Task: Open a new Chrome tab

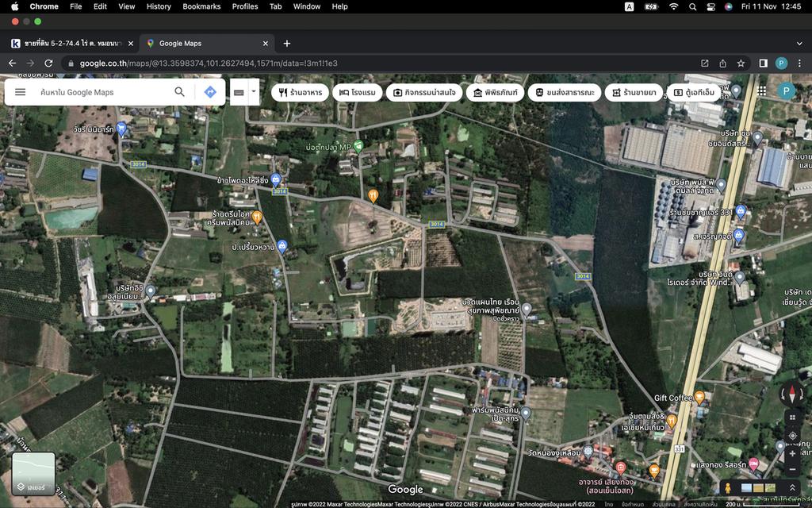Action: tap(287, 44)
